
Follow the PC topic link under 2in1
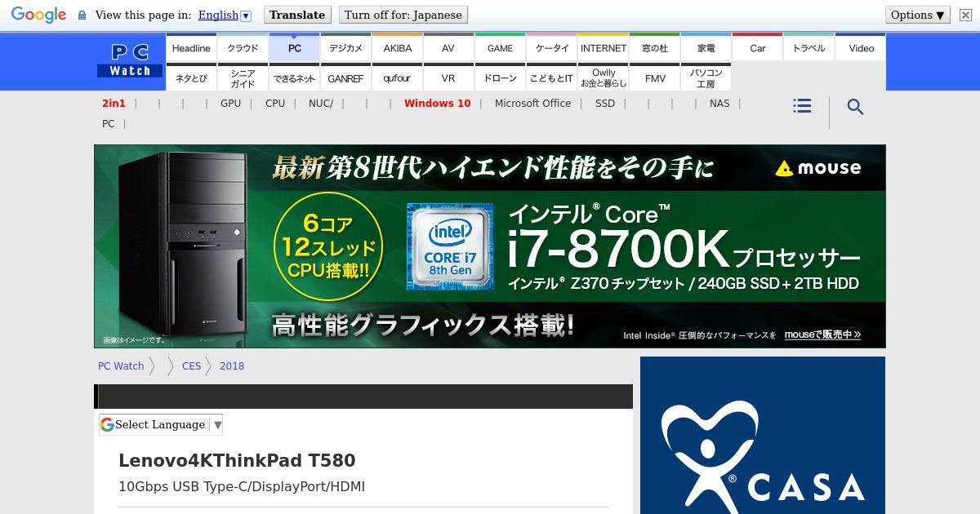108,123
